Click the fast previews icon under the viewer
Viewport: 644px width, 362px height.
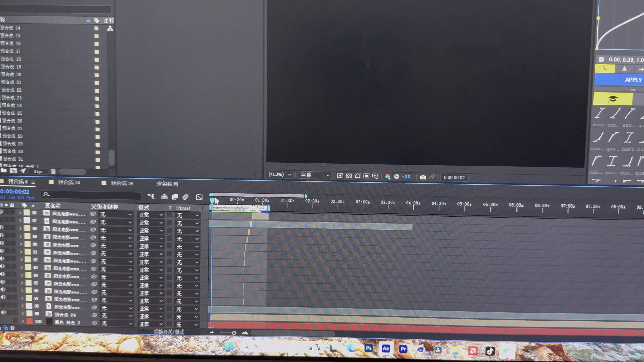(x=340, y=176)
